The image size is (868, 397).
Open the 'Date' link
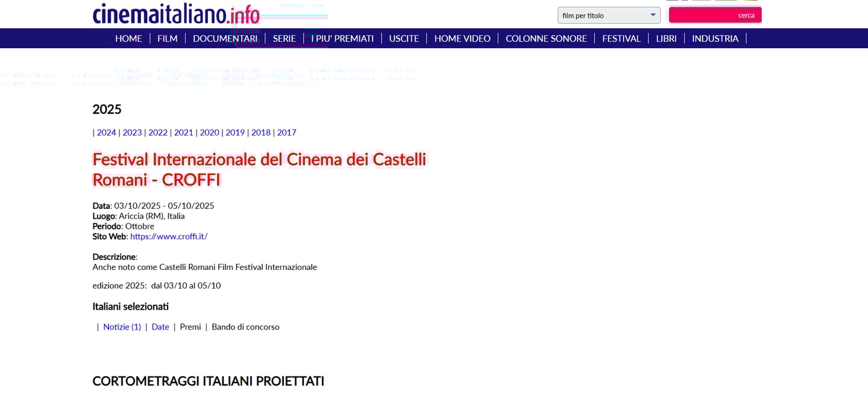[x=160, y=327]
